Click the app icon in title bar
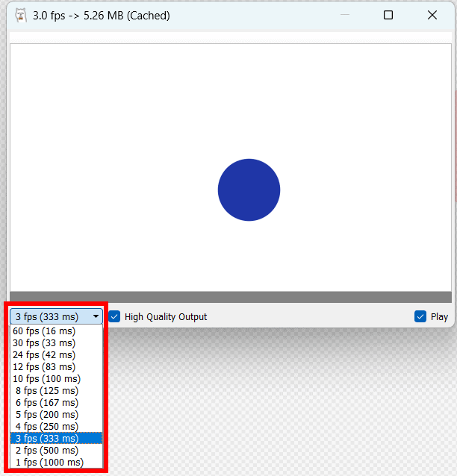 tap(21, 15)
